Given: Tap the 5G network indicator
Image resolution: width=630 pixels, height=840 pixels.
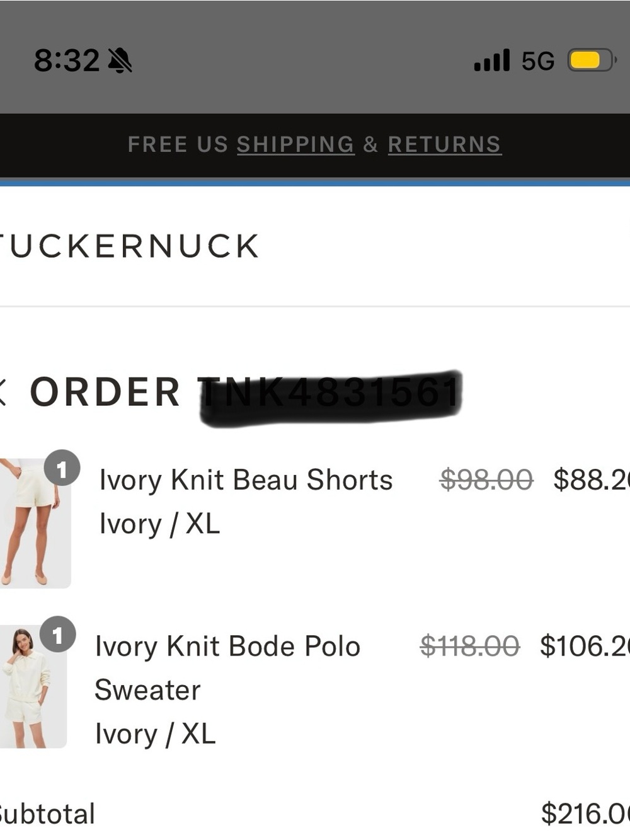Looking at the screenshot, I should coord(538,61).
